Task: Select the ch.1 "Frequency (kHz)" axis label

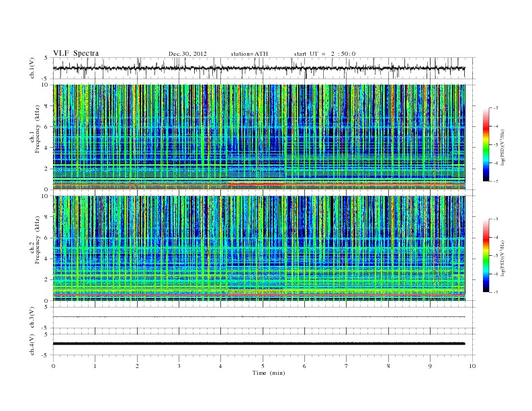Action: 38,129
